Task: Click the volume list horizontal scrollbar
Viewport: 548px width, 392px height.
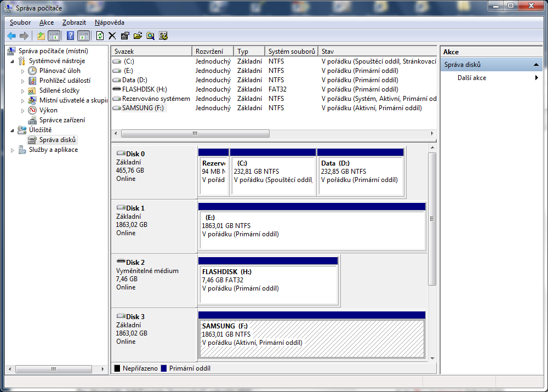Action: 195,133
